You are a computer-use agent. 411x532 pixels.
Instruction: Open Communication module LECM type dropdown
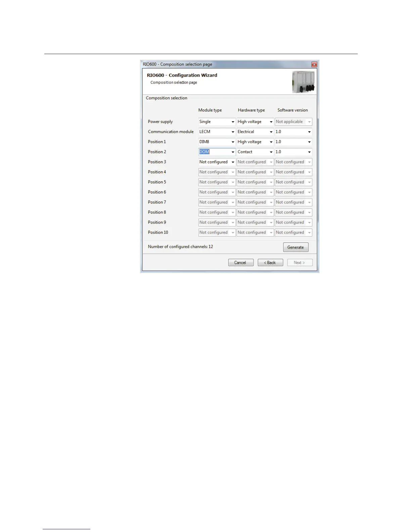(217, 132)
